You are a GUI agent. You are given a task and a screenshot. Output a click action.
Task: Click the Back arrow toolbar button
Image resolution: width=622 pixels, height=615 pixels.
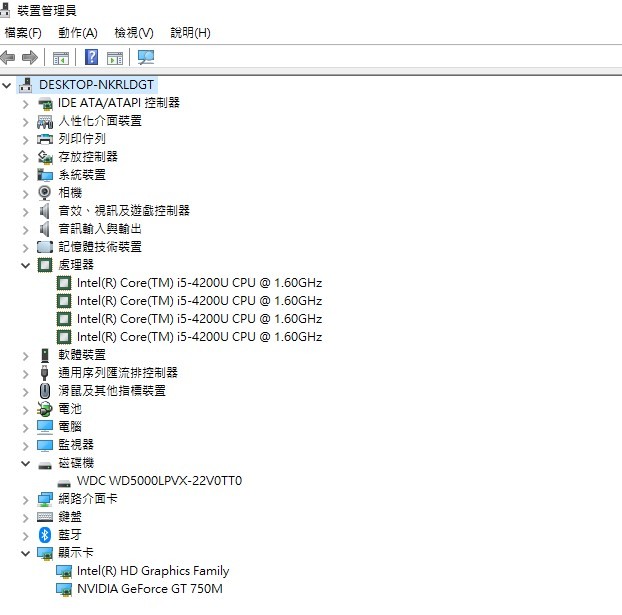[x=8, y=58]
